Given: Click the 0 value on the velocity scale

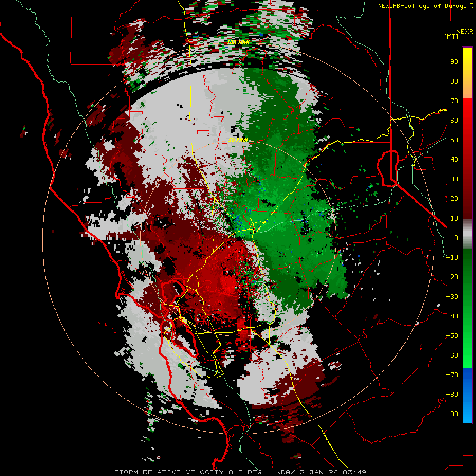Looking at the screenshot, I should pyautogui.click(x=456, y=238).
